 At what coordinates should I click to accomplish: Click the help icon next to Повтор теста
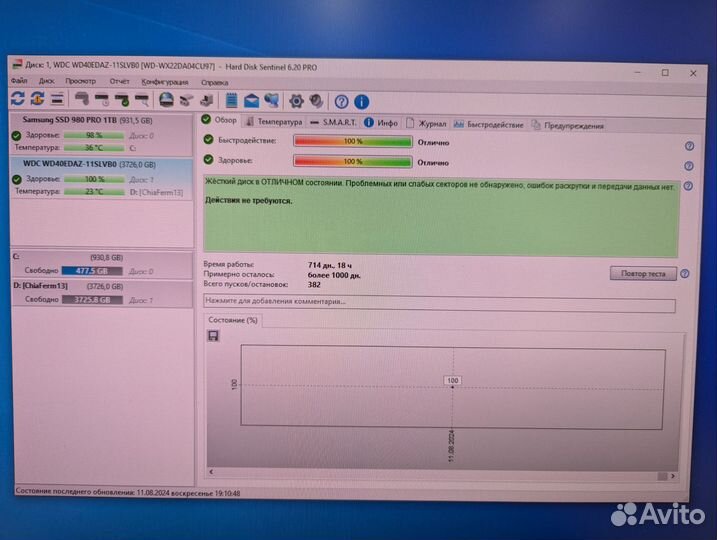685,274
